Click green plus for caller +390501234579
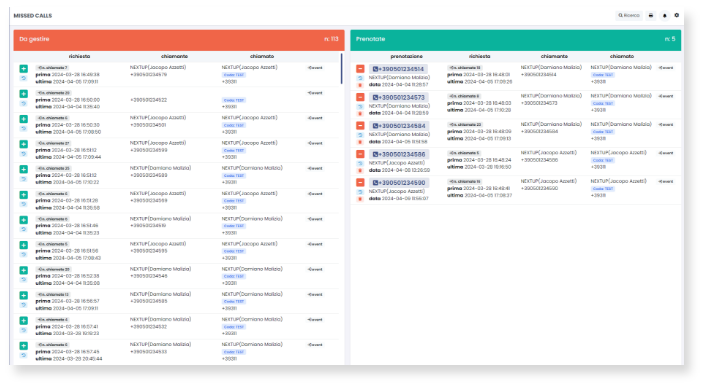705x388 pixels. 23,69
